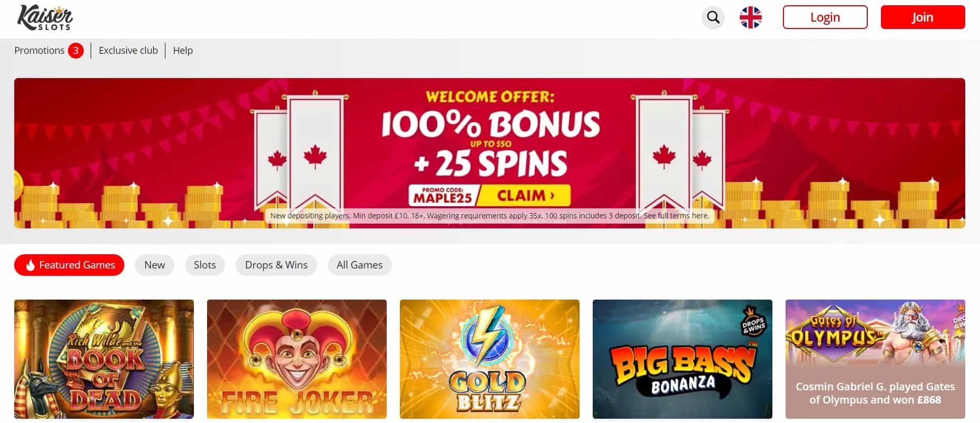This screenshot has width=980, height=423.
Task: Open the Book of Dead game thumbnail
Action: (x=104, y=359)
